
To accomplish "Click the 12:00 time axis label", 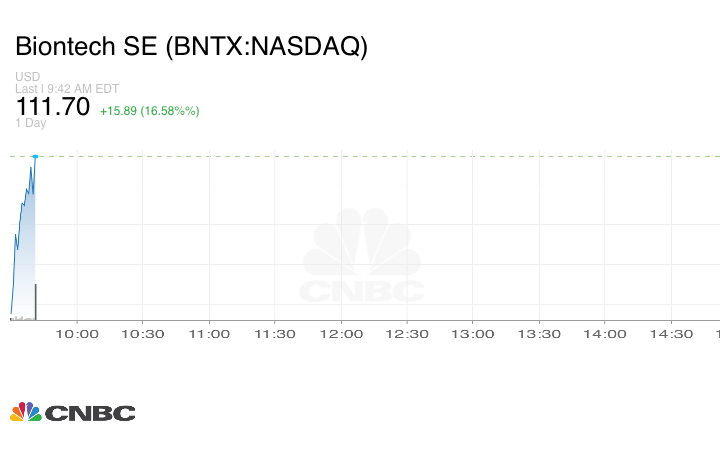I will [x=340, y=334].
